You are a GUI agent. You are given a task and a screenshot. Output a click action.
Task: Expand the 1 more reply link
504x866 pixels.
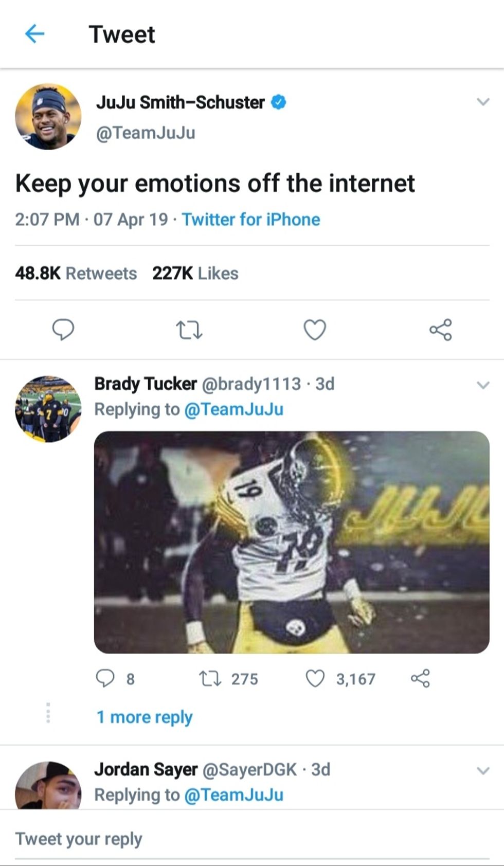pyautogui.click(x=145, y=717)
